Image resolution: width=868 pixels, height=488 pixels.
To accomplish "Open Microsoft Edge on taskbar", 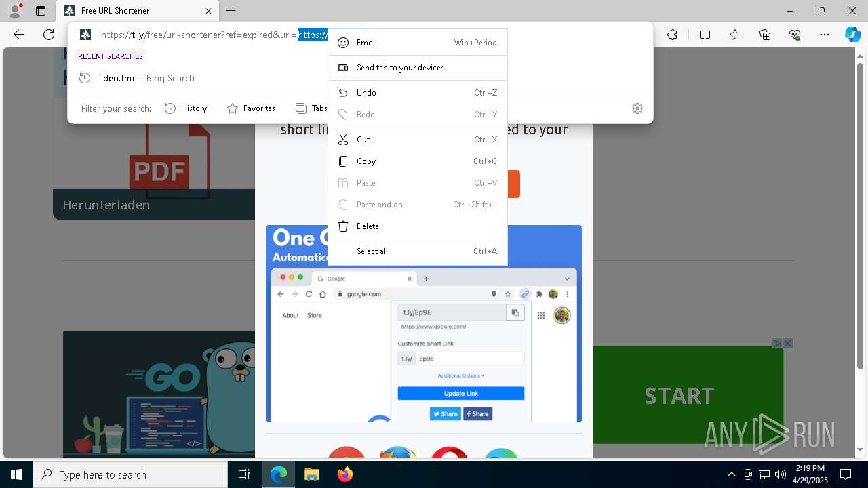I will tap(279, 474).
